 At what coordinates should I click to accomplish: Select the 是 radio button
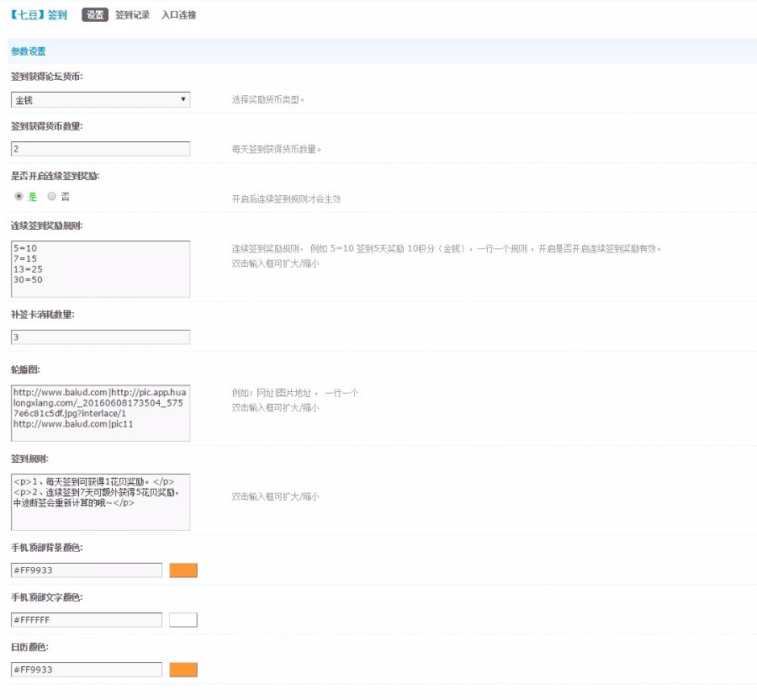tap(19, 196)
